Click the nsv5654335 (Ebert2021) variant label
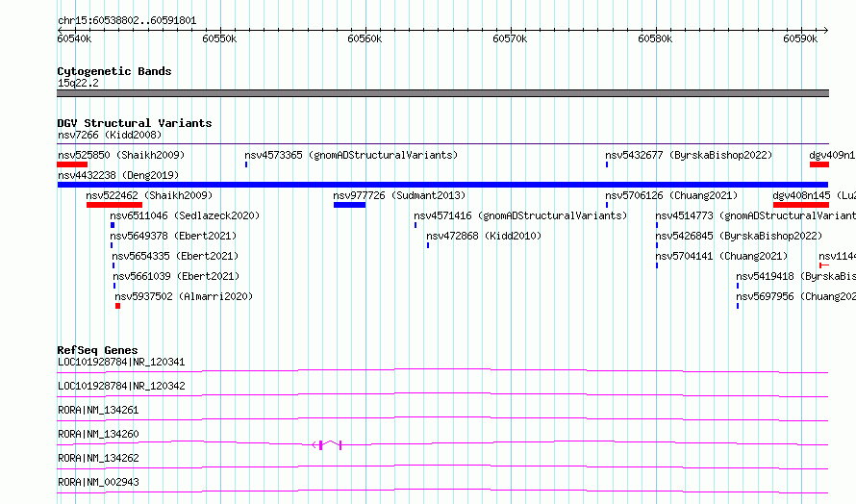The height and width of the screenshot is (504, 856). (x=175, y=256)
